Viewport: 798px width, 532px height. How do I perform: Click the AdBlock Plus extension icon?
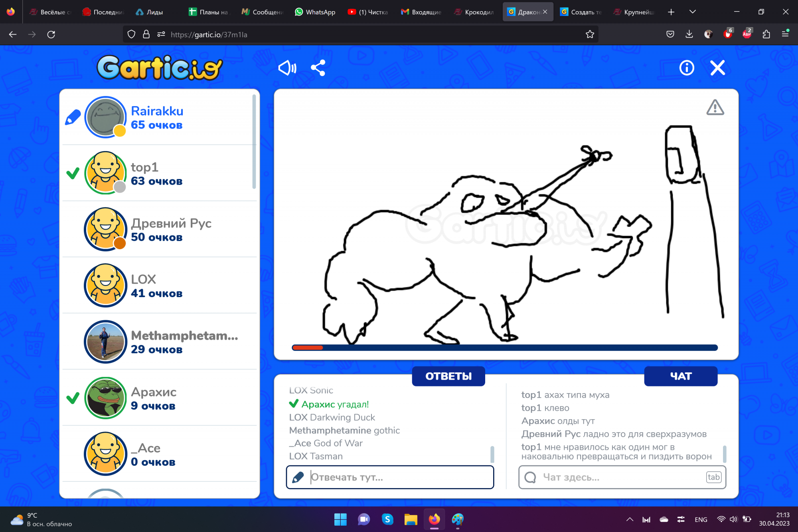747,35
